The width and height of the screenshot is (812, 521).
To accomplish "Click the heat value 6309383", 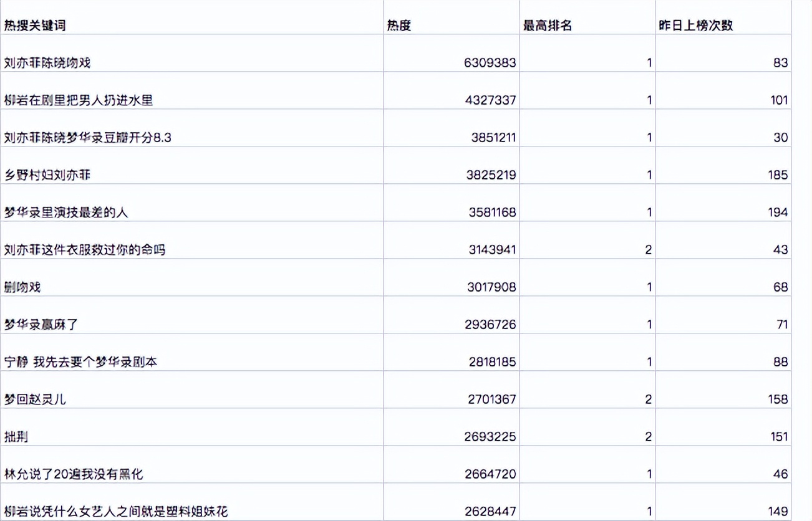I will [490, 63].
